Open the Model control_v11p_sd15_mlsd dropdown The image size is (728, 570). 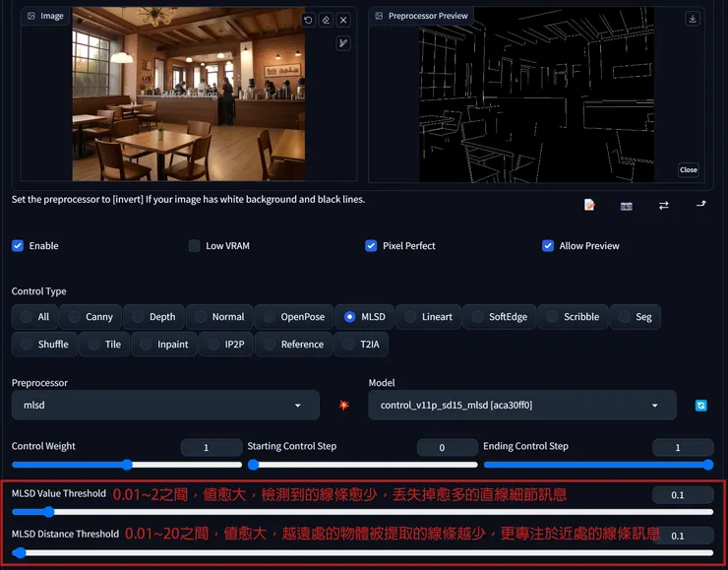pos(521,405)
